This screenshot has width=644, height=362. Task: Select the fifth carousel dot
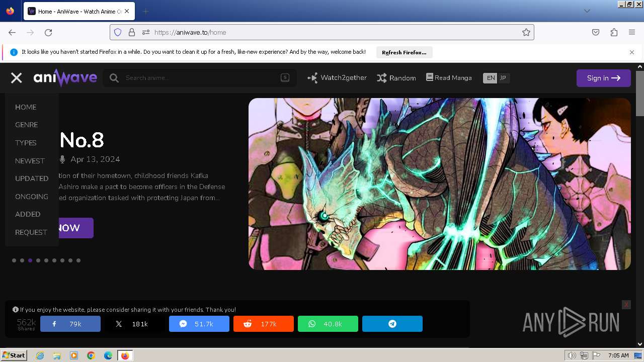[x=46, y=260]
